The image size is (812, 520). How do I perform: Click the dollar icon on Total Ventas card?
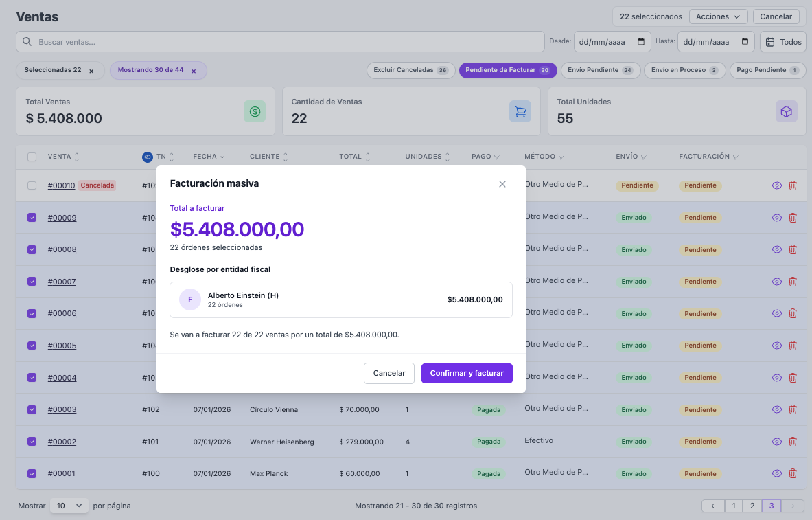(255, 110)
